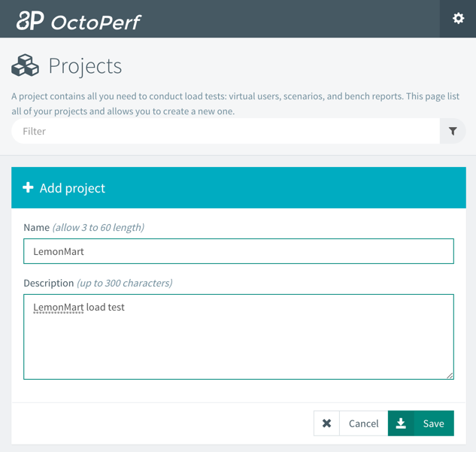Image resolution: width=476 pixels, height=452 pixels.
Task: Apply filter using the funnel icon
Action: 453,131
